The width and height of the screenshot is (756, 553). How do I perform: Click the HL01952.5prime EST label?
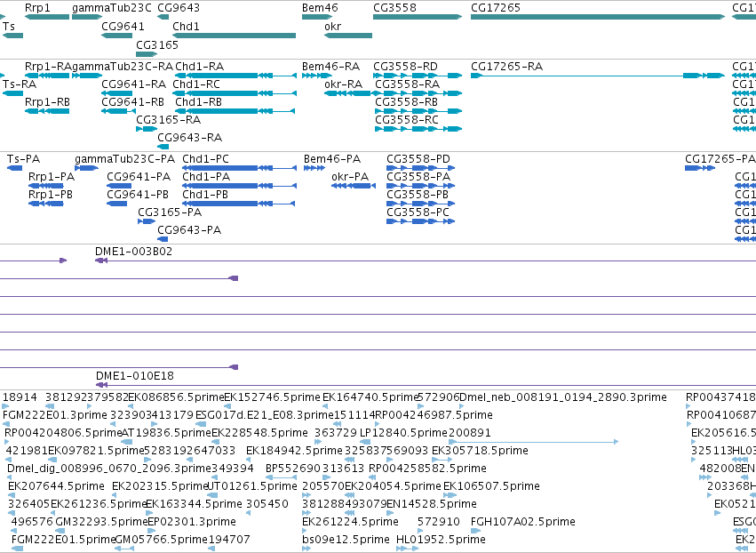click(x=442, y=540)
